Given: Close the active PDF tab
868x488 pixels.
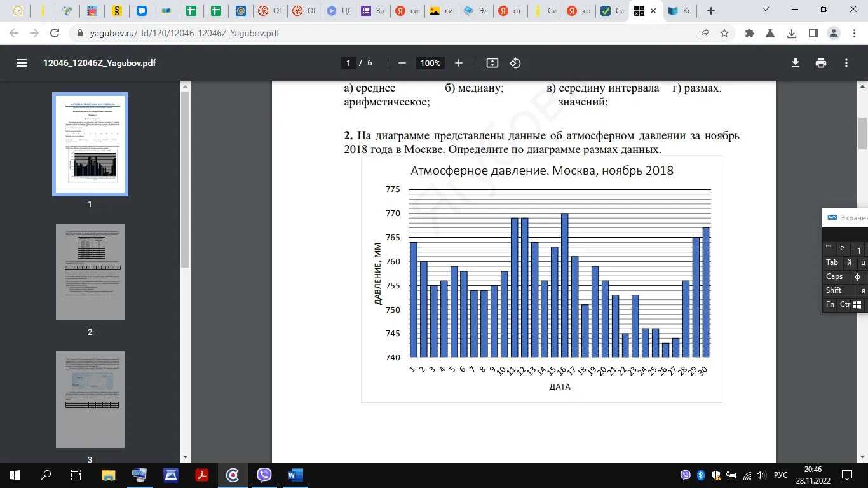Looking at the screenshot, I should tap(652, 11).
